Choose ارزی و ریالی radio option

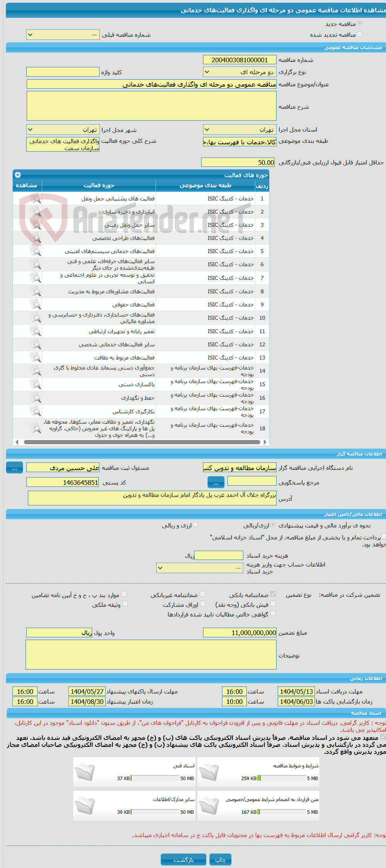coord(196,525)
